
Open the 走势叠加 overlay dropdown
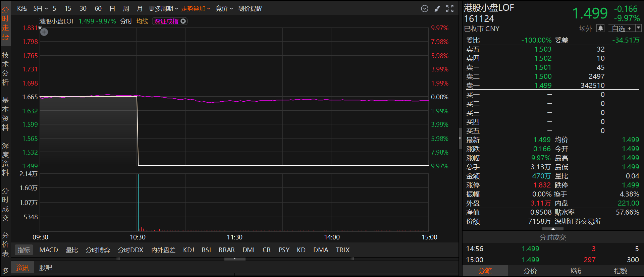(196, 9)
